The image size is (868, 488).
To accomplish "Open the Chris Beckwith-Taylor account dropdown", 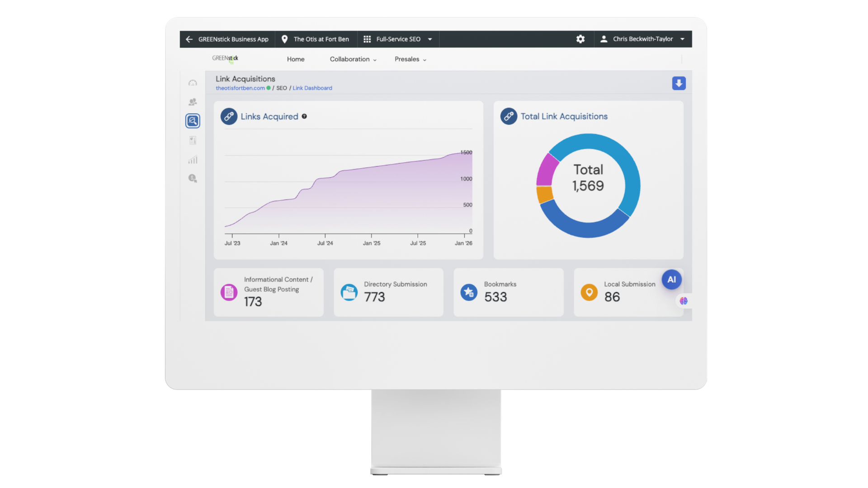I will (643, 39).
